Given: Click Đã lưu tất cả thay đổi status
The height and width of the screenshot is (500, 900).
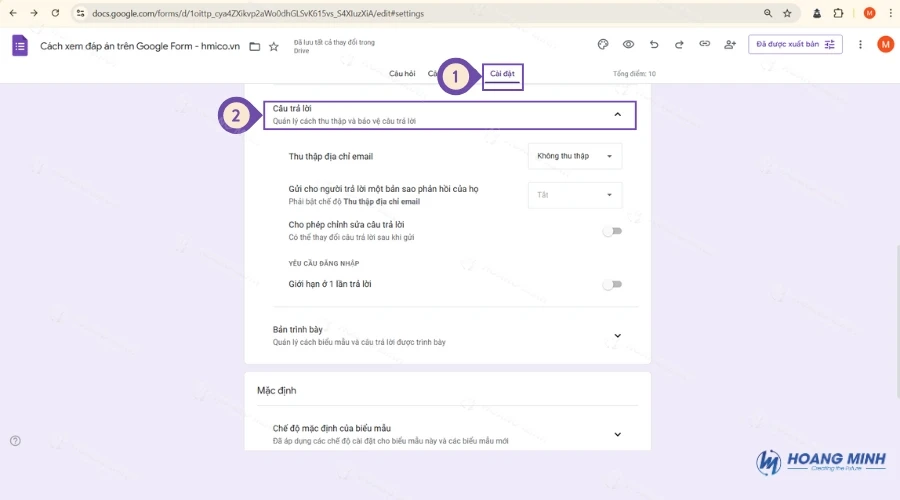Looking at the screenshot, I should 334,46.
